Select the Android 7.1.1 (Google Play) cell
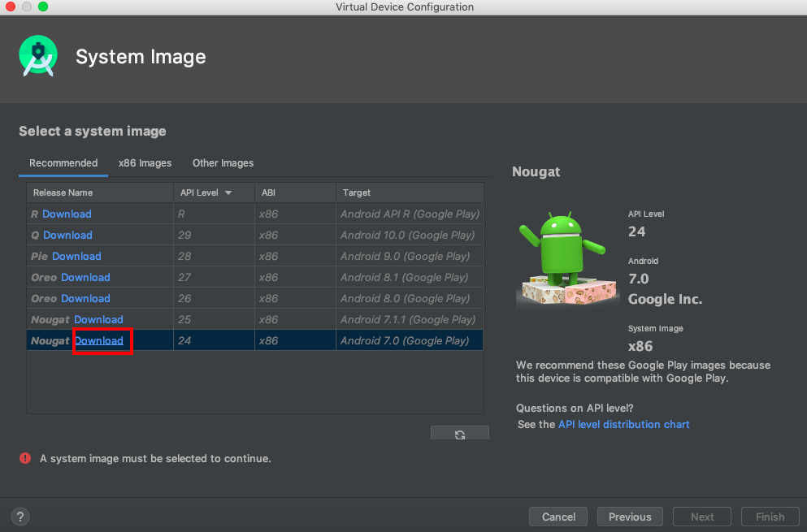The width and height of the screenshot is (807, 532). click(x=410, y=319)
